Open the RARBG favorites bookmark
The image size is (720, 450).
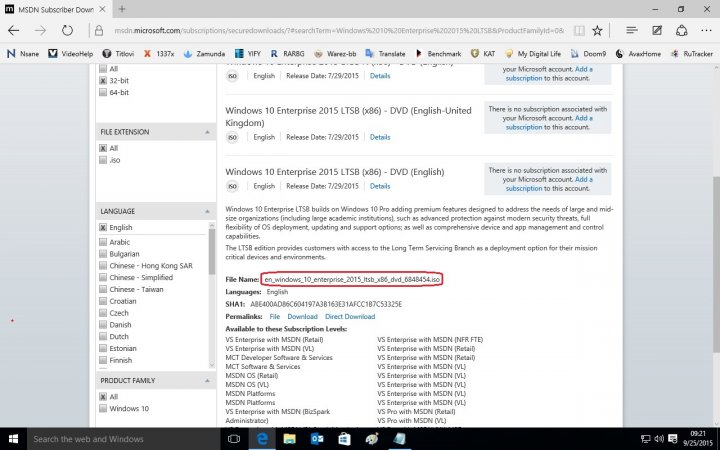coord(287,54)
